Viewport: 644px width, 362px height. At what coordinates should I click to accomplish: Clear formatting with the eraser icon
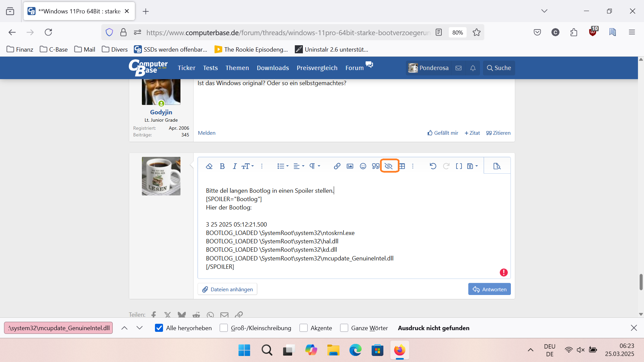209,166
